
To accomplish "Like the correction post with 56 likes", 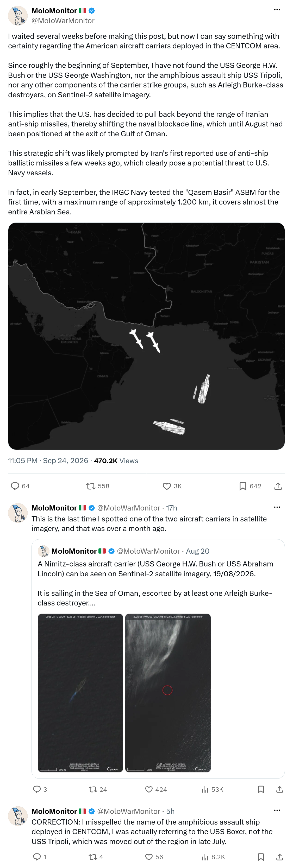I will (x=154, y=857).
